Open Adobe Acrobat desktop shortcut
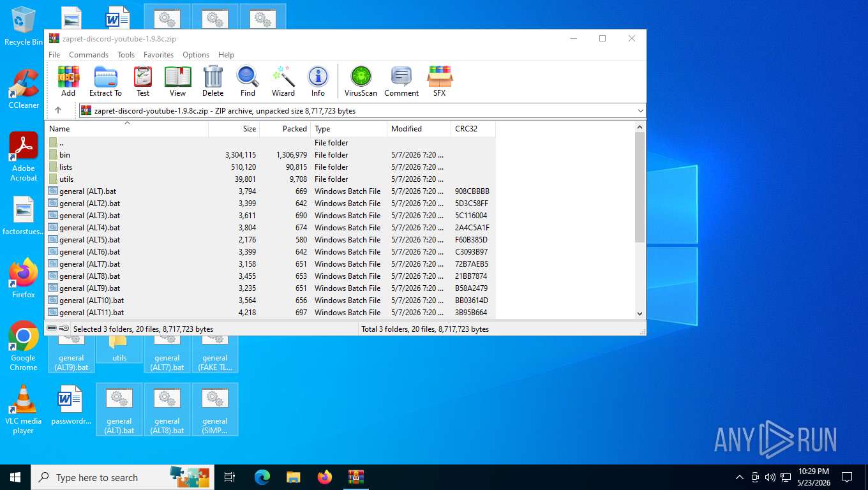This screenshot has height=490, width=868. (24, 157)
